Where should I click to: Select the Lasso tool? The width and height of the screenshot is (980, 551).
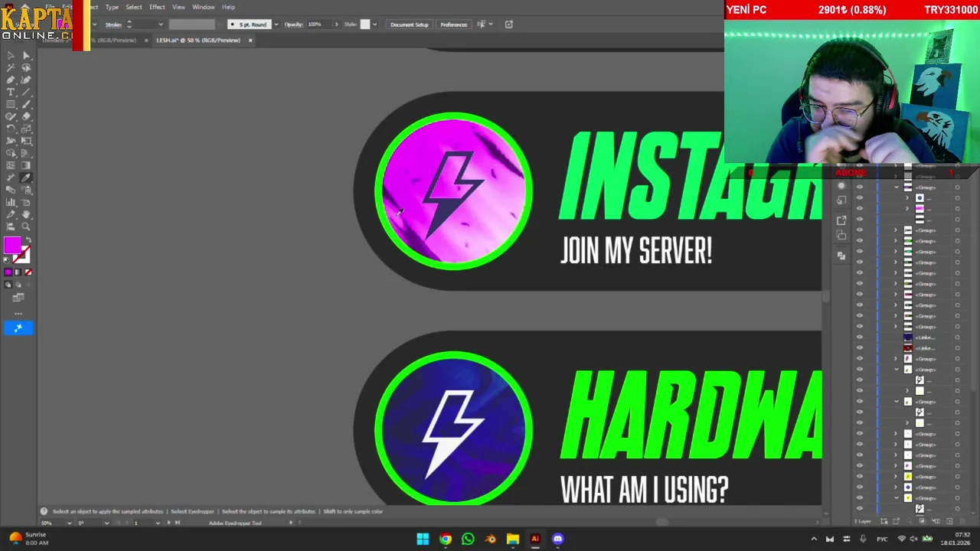(x=26, y=68)
